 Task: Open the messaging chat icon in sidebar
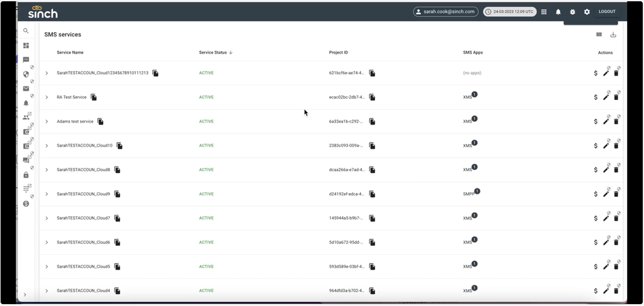click(26, 59)
